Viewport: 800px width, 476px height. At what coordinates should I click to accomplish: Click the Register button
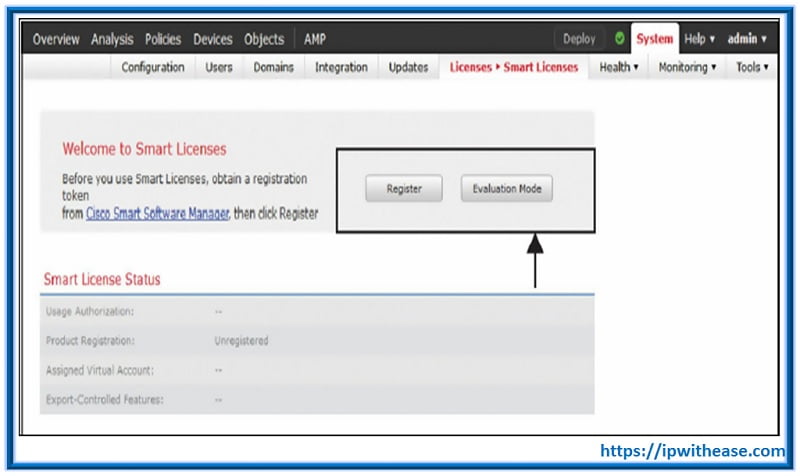click(404, 188)
